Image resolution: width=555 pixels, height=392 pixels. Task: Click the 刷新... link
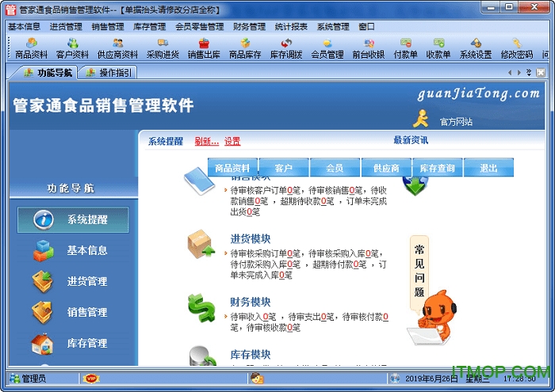pos(207,142)
